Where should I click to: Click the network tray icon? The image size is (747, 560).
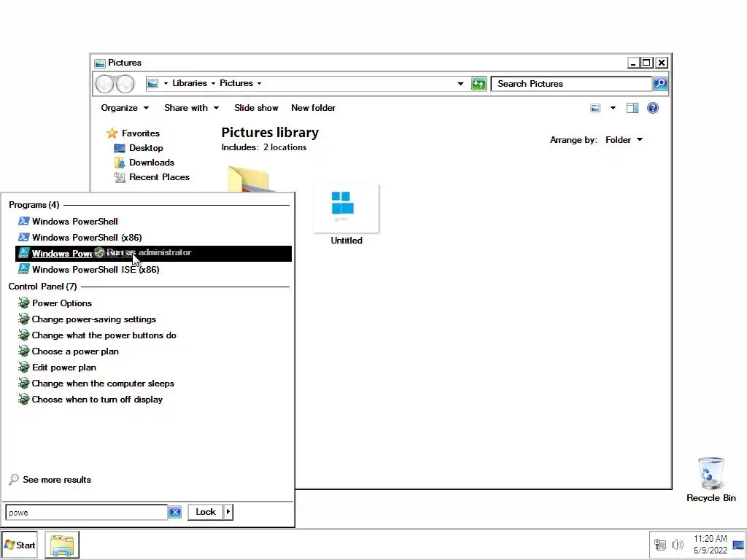click(x=659, y=544)
